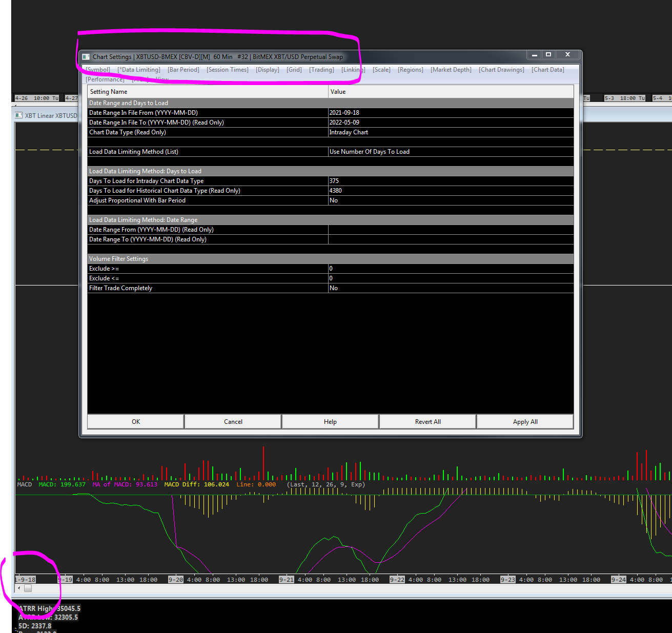Go to the [Session Times] tab
Viewport: 672px width, 633px height.
coord(228,70)
